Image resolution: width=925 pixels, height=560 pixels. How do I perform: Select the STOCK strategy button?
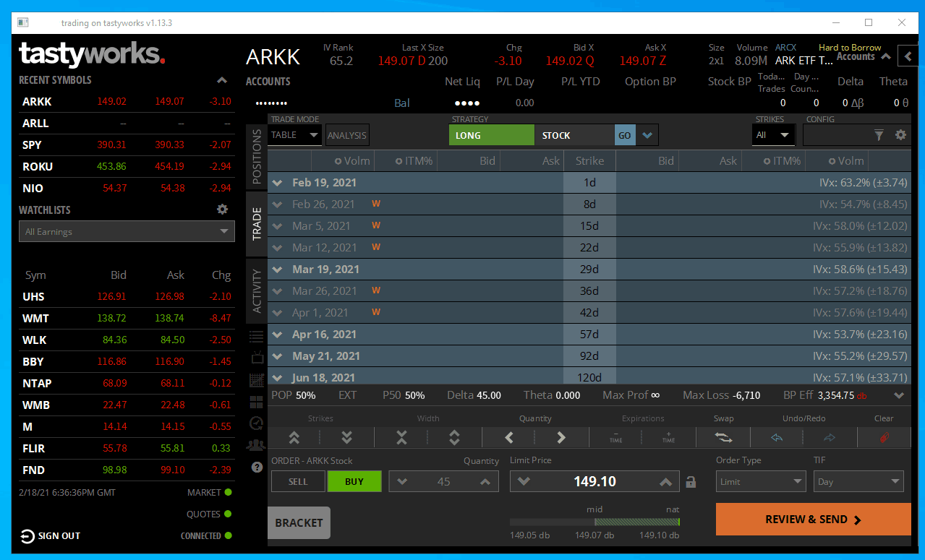pyautogui.click(x=574, y=135)
